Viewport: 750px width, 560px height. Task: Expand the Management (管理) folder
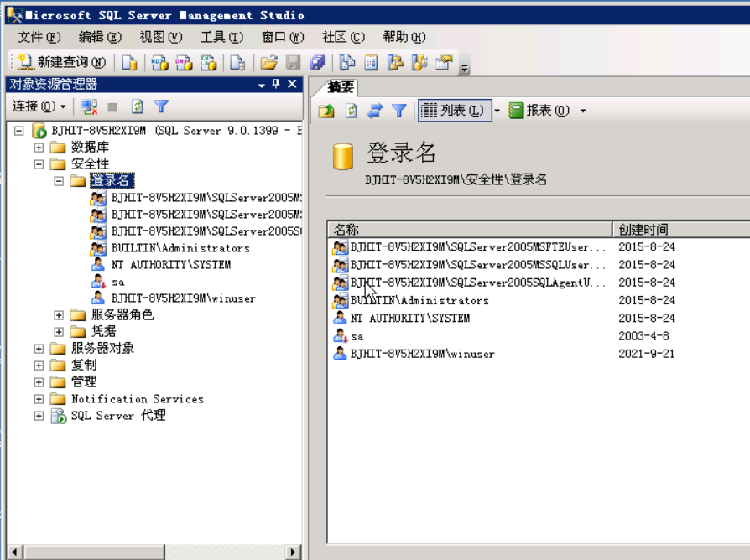[x=39, y=382]
